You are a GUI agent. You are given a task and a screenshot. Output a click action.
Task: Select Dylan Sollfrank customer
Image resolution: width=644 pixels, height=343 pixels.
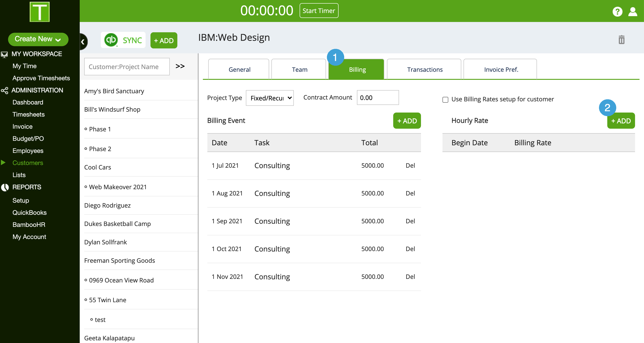pyautogui.click(x=105, y=242)
